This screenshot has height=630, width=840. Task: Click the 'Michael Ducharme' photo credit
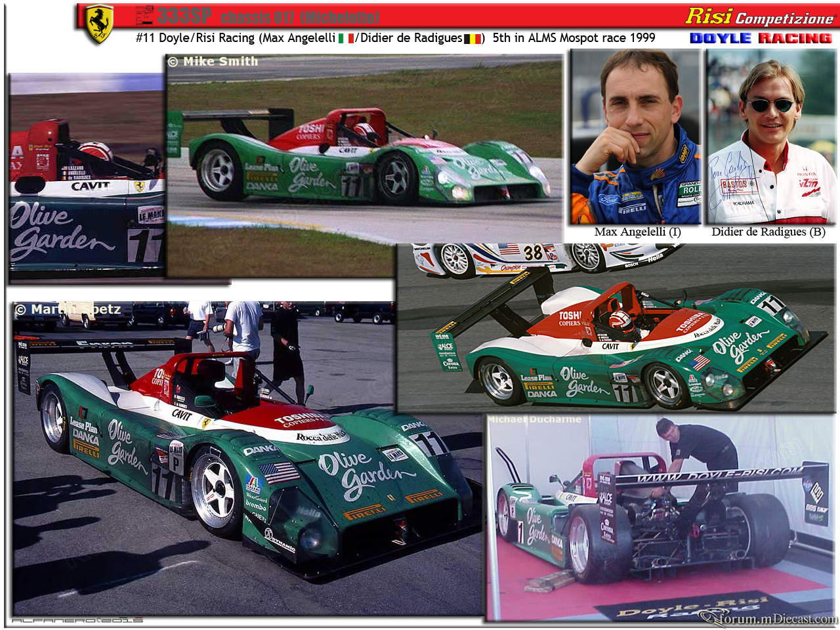click(x=534, y=419)
